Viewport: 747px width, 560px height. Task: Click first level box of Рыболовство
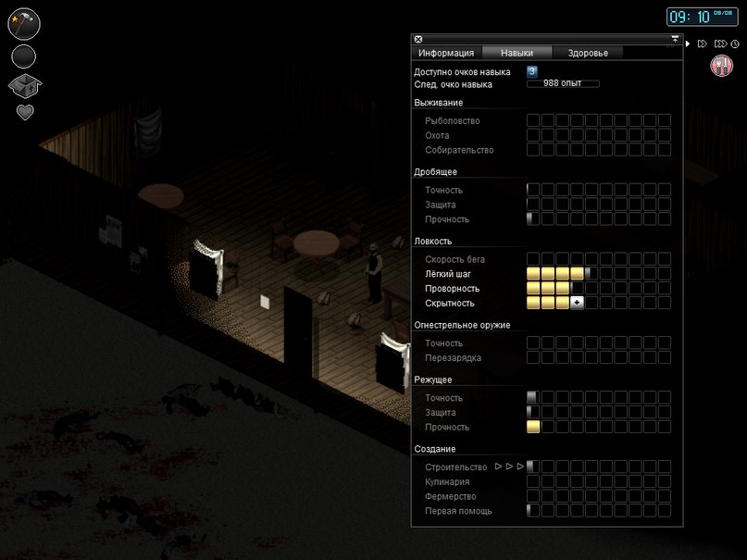533,120
